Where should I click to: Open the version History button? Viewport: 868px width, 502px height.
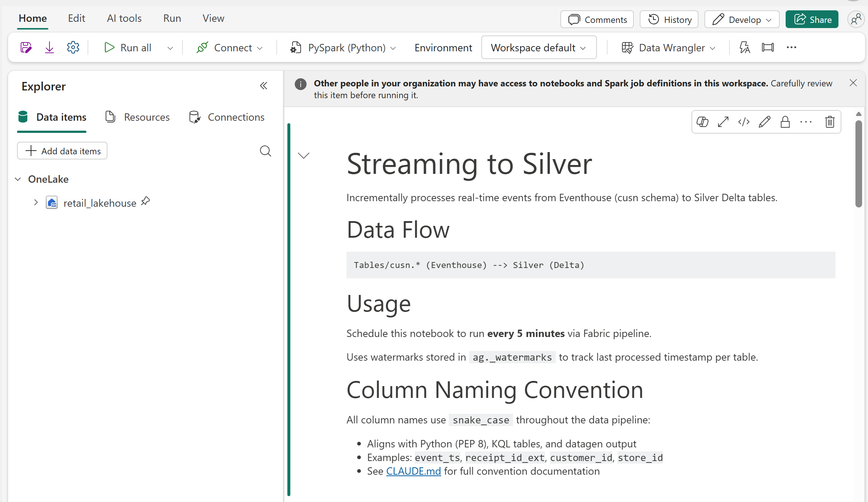669,20
